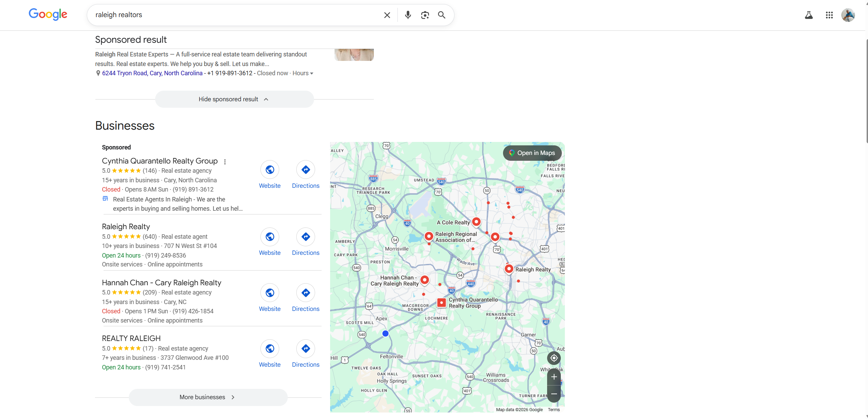Open the map in Google Maps

point(532,153)
